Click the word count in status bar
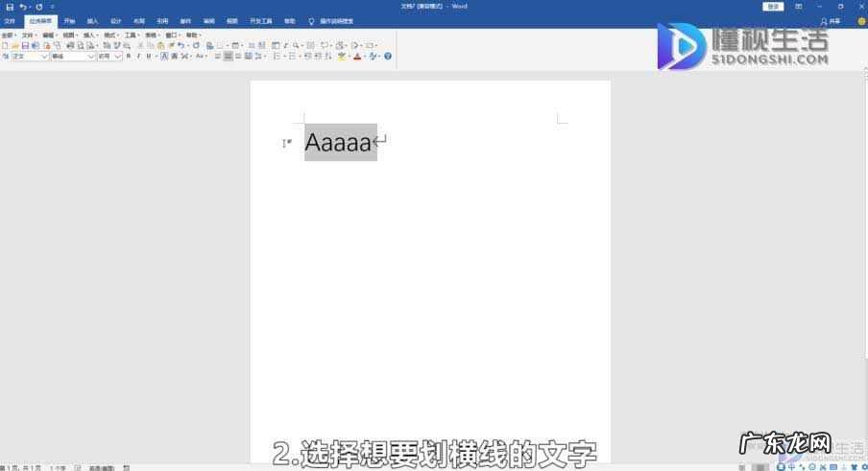 pyautogui.click(x=58, y=468)
